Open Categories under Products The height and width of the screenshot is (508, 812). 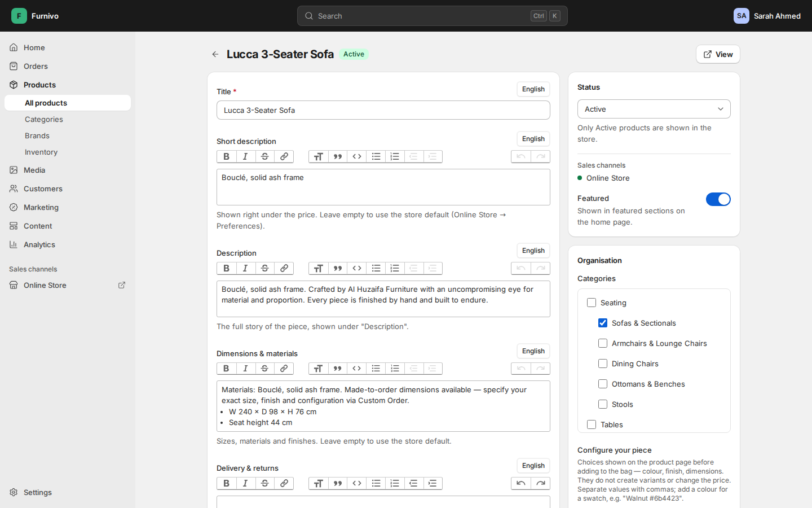click(68, 119)
